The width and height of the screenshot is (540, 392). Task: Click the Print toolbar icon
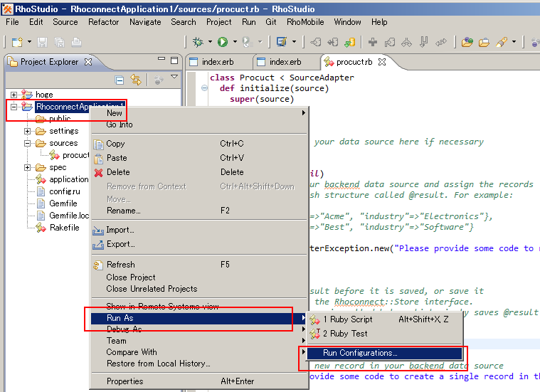pyautogui.click(x=76, y=43)
